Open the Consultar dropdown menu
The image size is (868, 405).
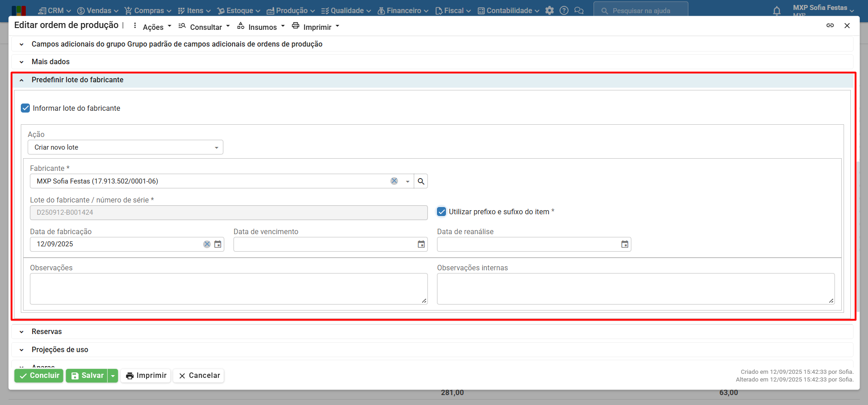pyautogui.click(x=204, y=27)
